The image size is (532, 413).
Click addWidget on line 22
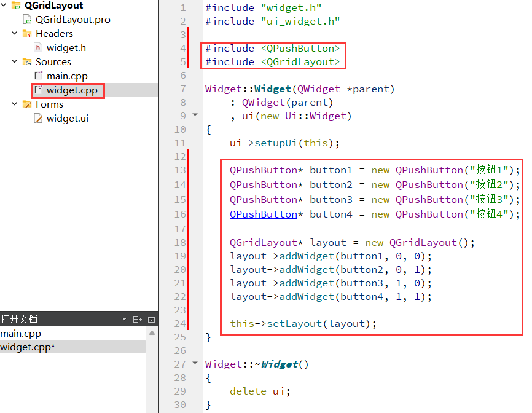307,297
